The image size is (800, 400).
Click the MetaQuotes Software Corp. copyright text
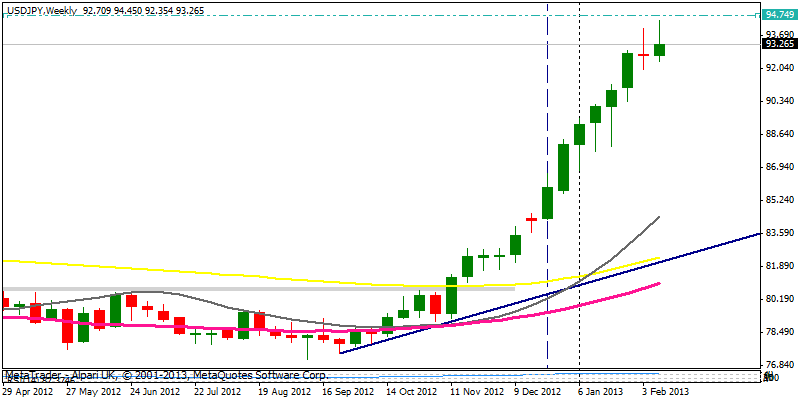(270, 376)
